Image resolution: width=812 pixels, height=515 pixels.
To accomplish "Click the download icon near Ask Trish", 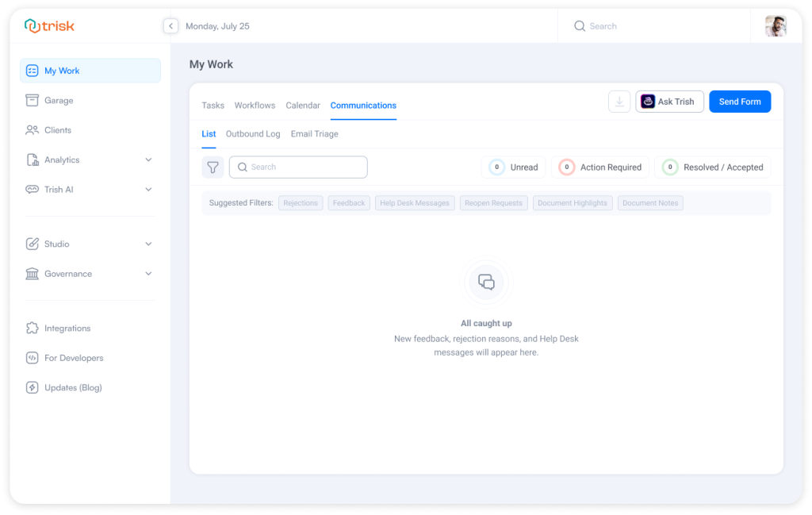I will (619, 102).
